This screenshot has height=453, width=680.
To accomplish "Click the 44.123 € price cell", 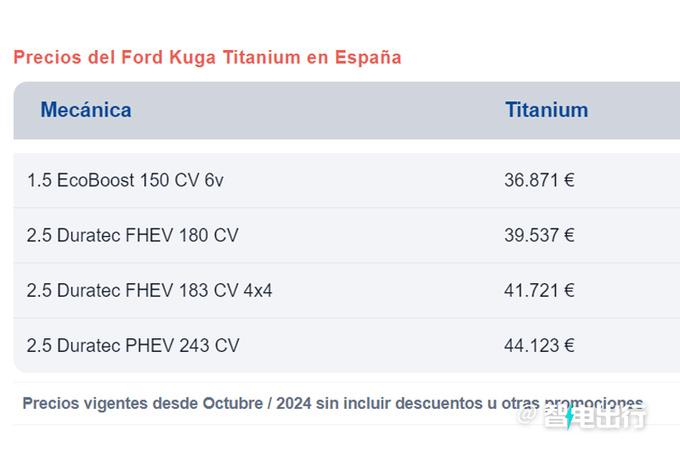I will pos(539,345).
